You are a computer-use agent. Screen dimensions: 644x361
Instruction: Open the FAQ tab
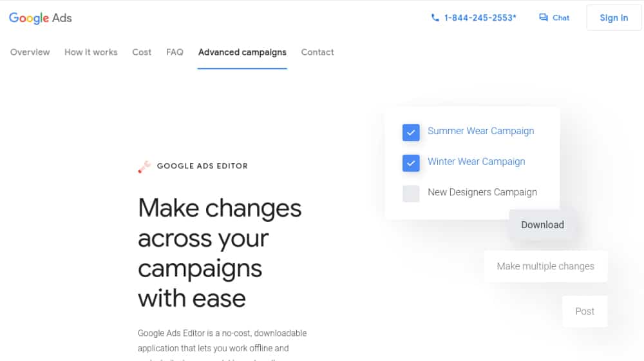tap(175, 52)
